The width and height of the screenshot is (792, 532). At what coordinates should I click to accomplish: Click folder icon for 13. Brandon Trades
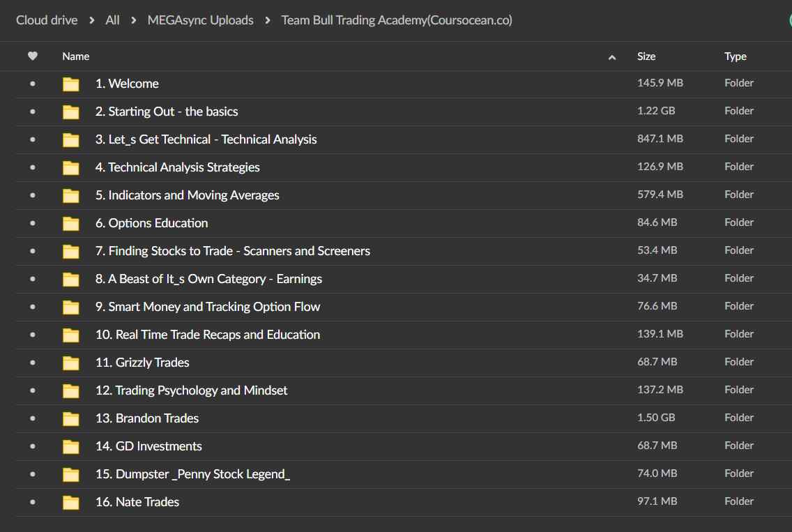(70, 419)
